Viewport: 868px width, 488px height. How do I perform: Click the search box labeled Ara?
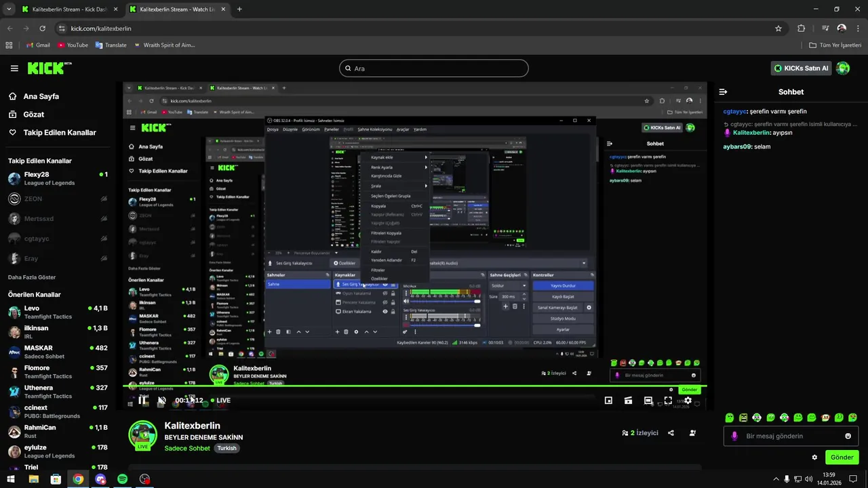point(433,68)
